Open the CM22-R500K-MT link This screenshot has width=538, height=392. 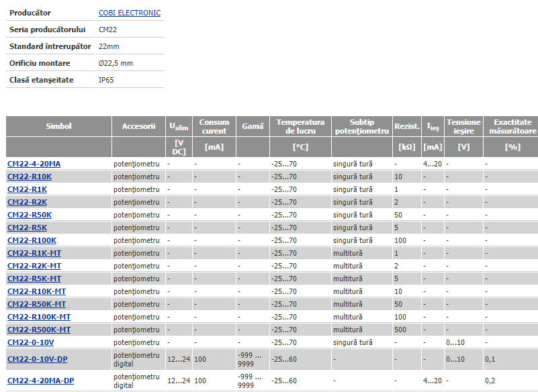[x=38, y=330]
